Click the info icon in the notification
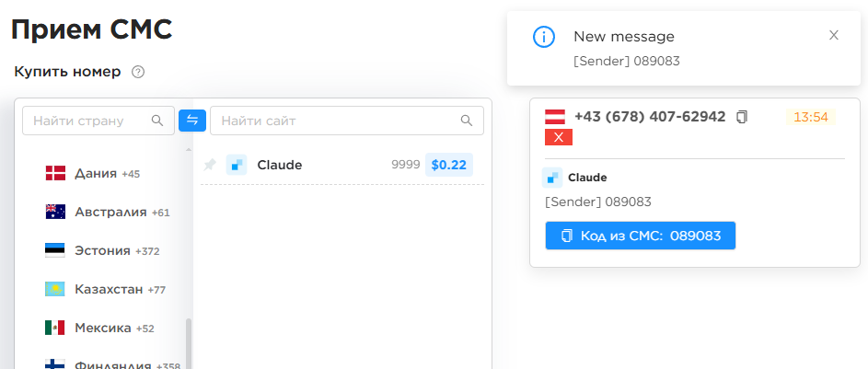 544,37
